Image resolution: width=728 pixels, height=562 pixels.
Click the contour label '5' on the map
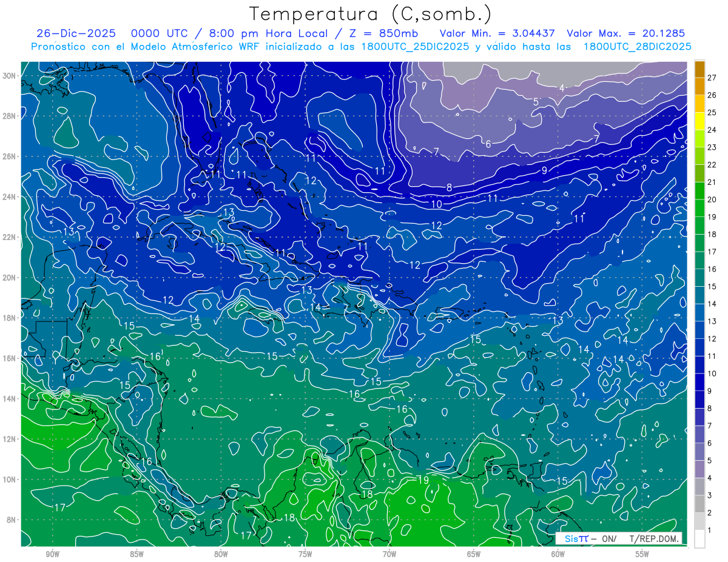536,102
